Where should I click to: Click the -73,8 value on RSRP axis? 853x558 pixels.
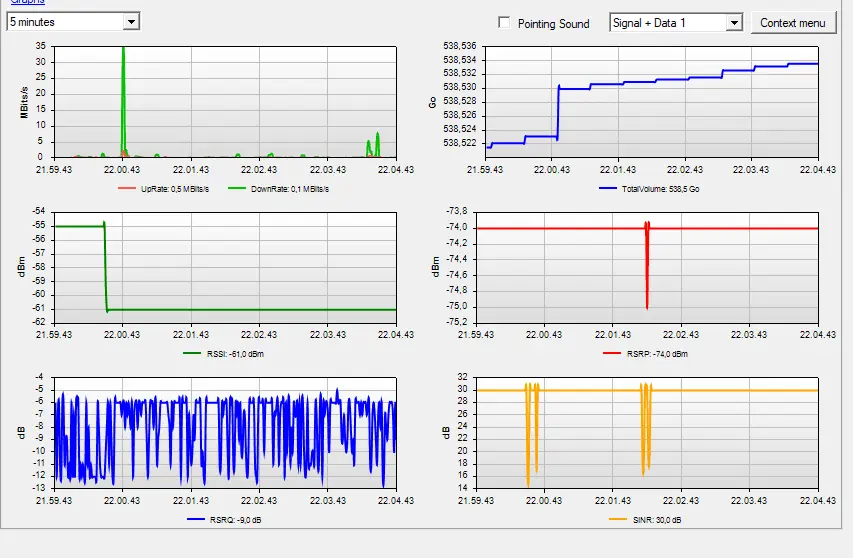point(456,211)
